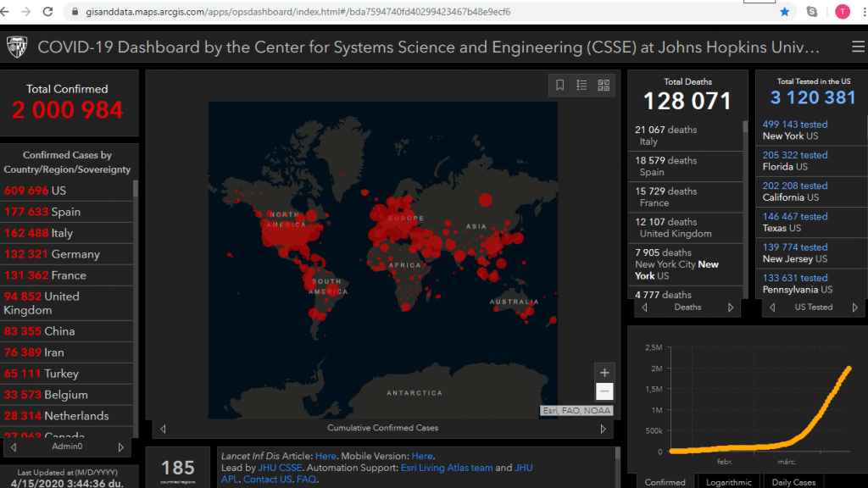Click 15 729 deaths France entry
868x488 pixels.
pyautogui.click(x=685, y=197)
